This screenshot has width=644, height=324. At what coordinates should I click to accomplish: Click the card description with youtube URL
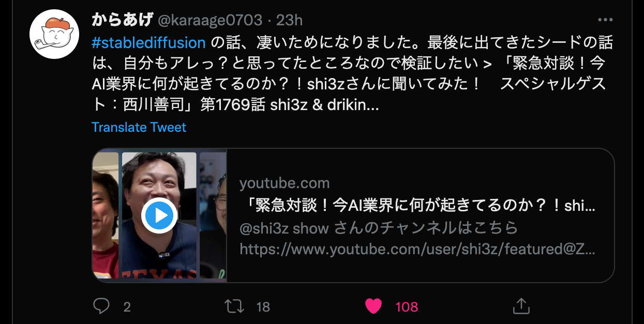tap(417, 239)
